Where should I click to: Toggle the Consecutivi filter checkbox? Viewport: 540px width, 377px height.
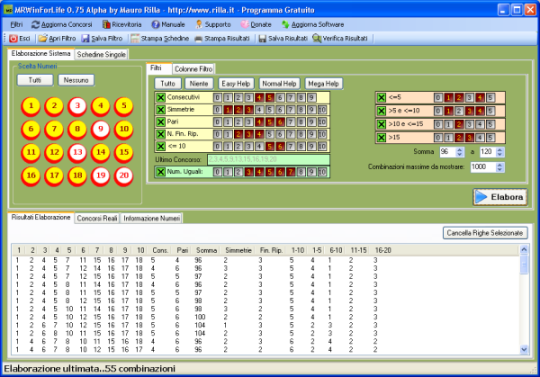(x=160, y=97)
